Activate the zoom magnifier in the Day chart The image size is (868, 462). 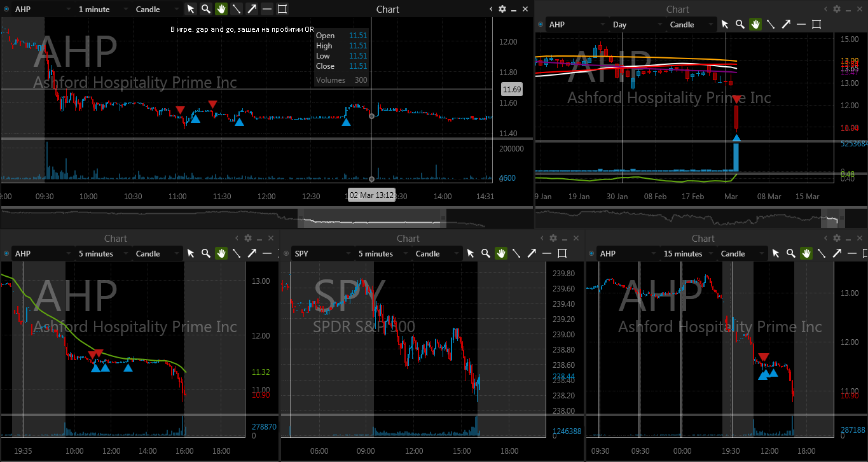tap(740, 24)
